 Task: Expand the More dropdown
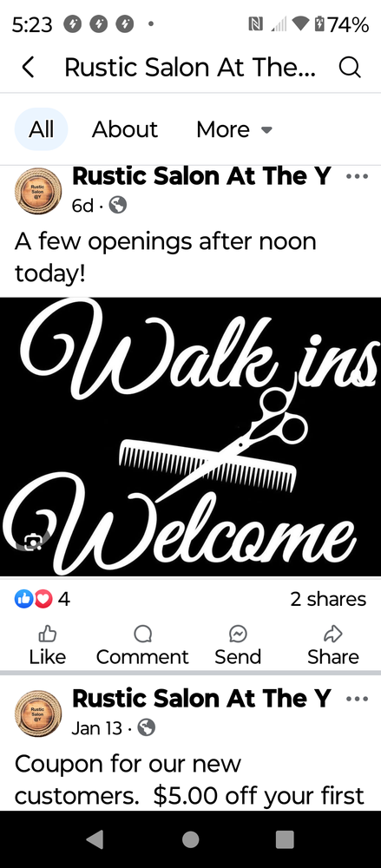(234, 129)
